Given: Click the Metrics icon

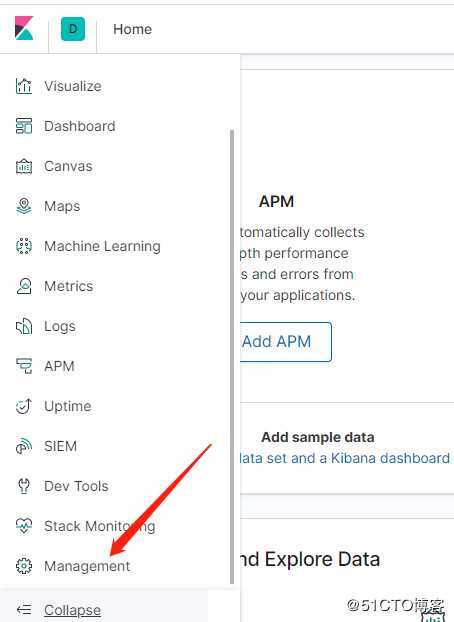Looking at the screenshot, I should pyautogui.click(x=24, y=286).
